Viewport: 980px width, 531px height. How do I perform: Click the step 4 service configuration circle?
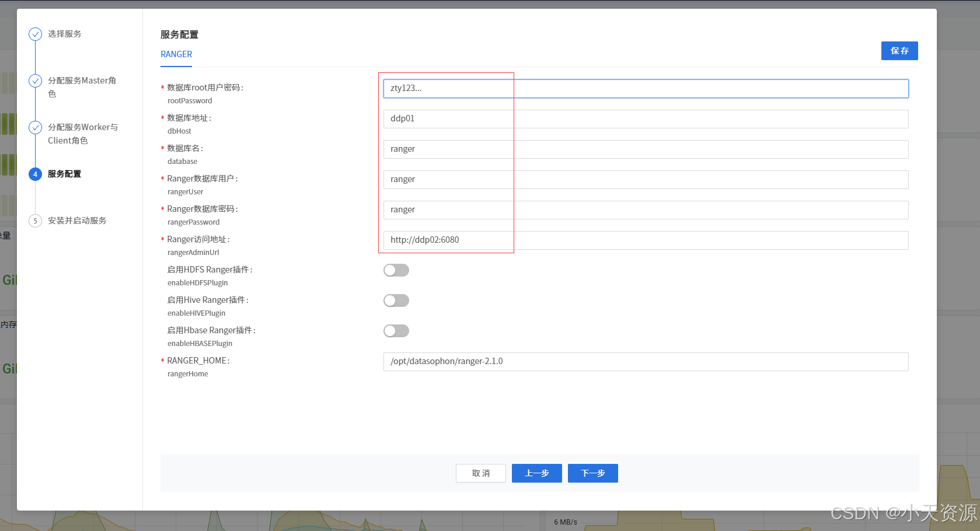point(35,174)
